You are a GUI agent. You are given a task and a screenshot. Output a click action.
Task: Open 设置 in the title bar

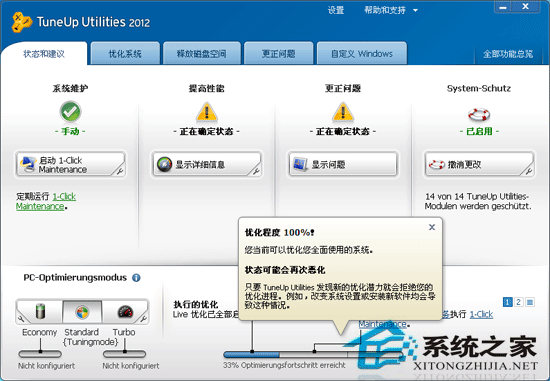point(336,10)
